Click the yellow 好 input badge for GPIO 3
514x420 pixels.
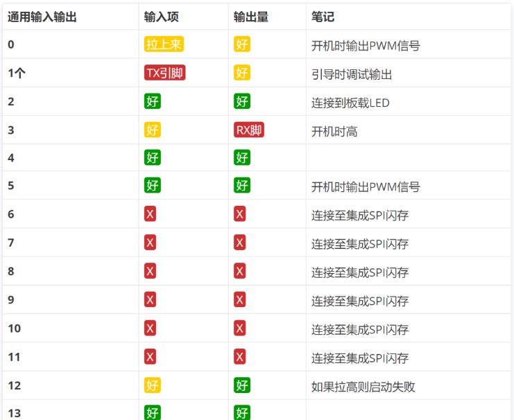(153, 130)
